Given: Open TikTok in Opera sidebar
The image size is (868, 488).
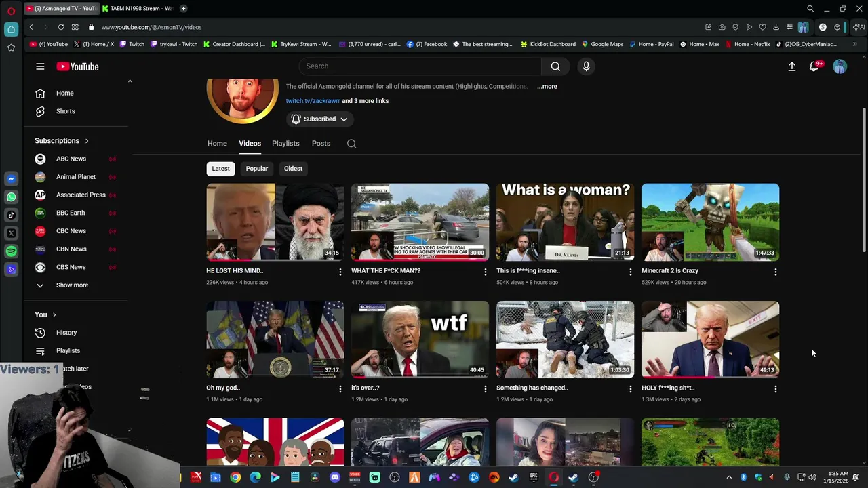Looking at the screenshot, I should 11,215.
